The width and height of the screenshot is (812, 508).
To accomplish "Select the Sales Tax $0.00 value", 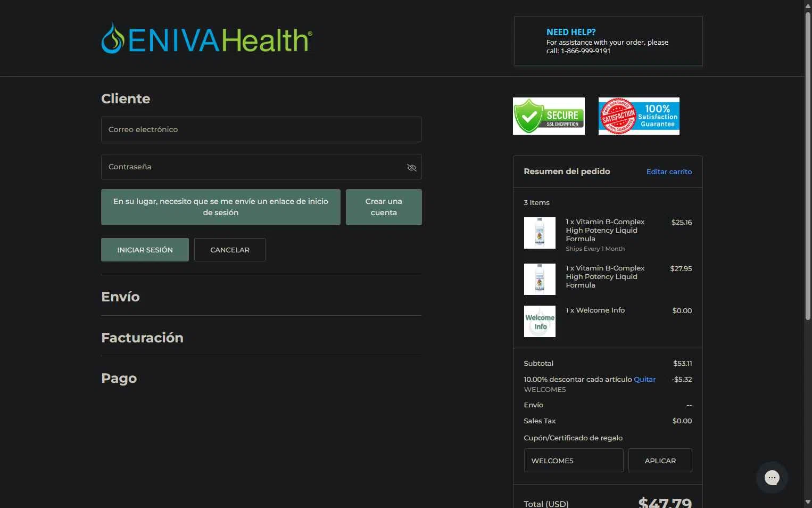I will point(682,421).
